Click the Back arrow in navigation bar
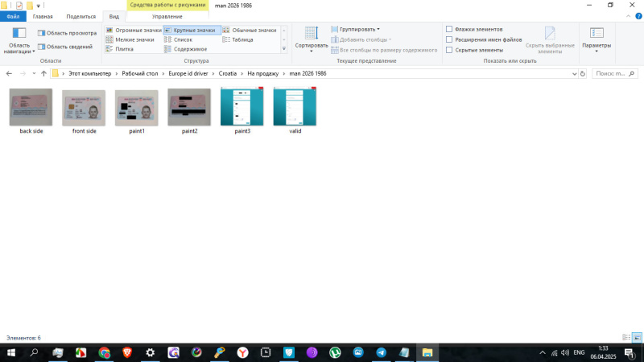Viewport: 644px width, 362px height. [x=10, y=73]
